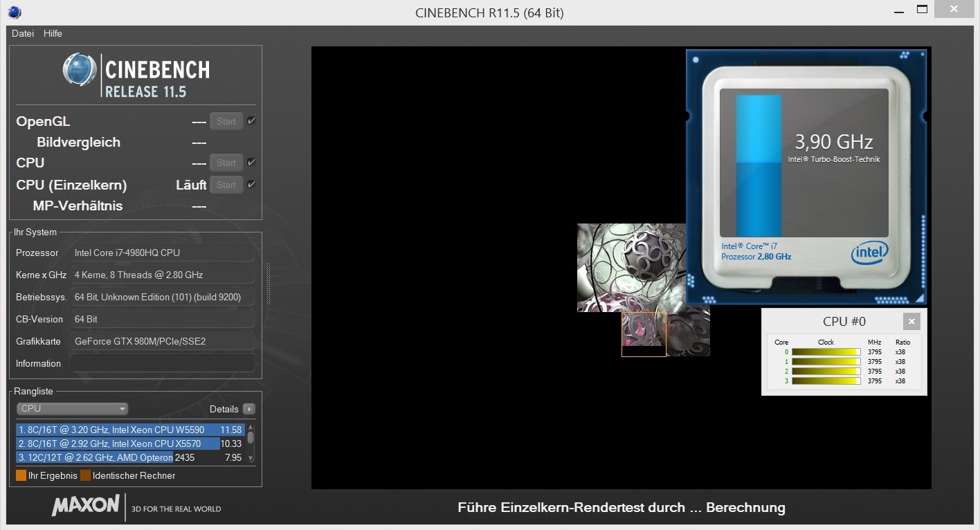This screenshot has width=980, height=530.
Task: Click the Kerne x GHz field
Action: (x=163, y=275)
